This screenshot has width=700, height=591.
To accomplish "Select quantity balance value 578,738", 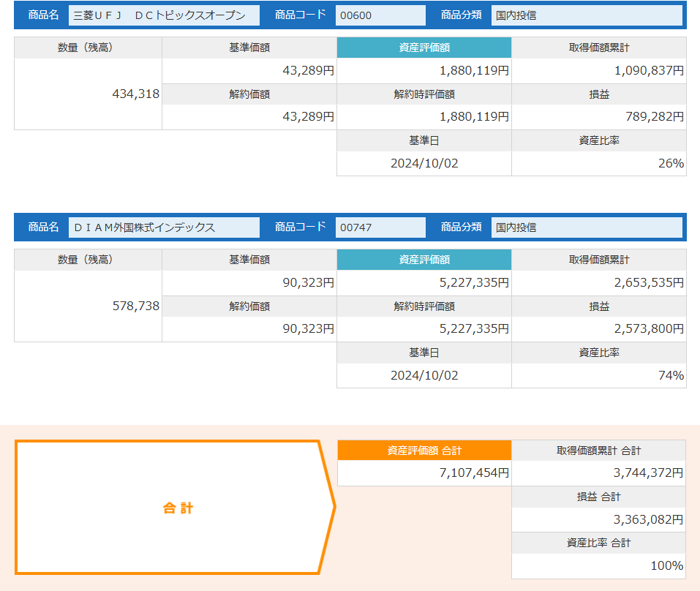I will 136,306.
